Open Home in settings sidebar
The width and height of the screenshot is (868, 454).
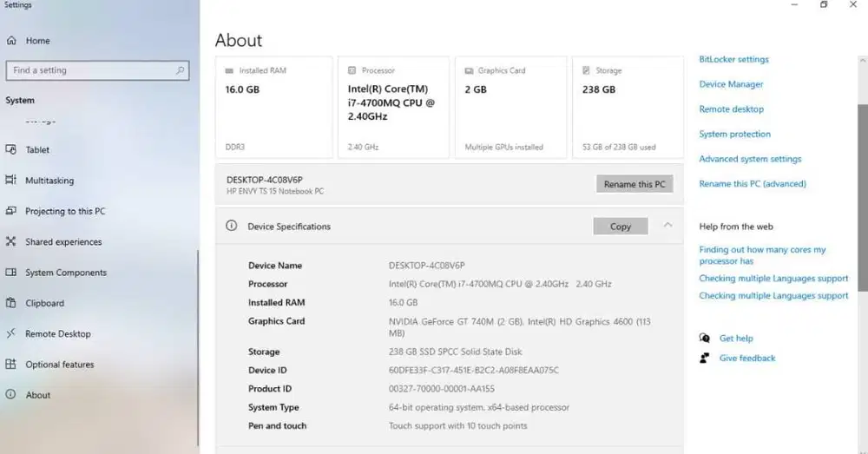point(37,41)
